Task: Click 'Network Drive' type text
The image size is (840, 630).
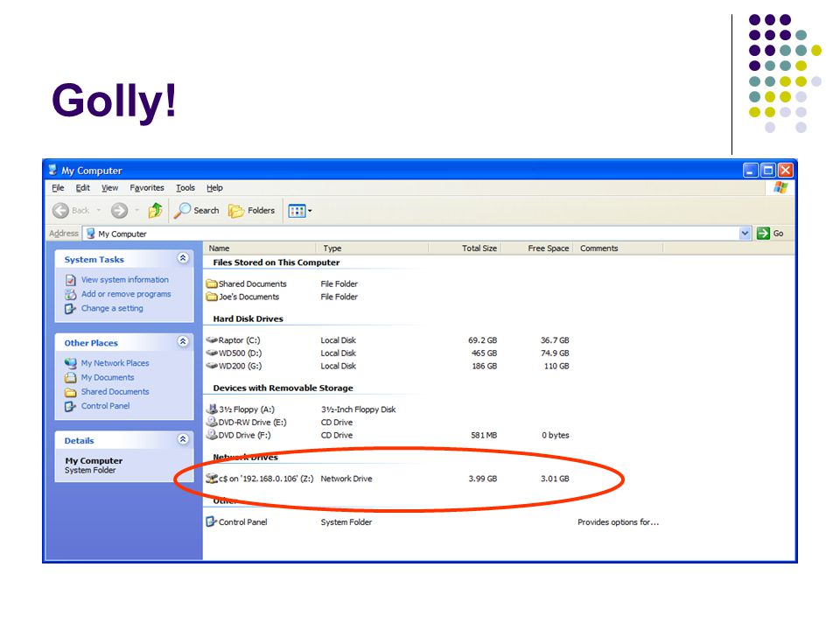Action: click(x=346, y=479)
